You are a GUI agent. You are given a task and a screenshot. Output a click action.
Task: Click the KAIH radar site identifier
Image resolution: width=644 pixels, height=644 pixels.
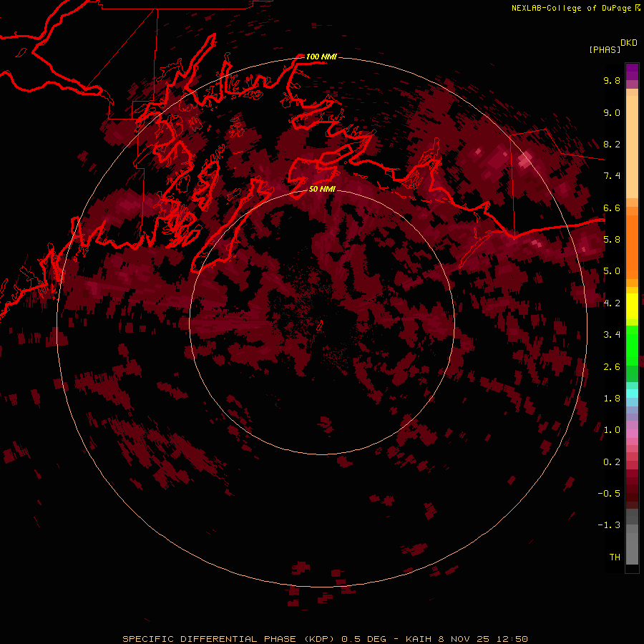[419, 639]
